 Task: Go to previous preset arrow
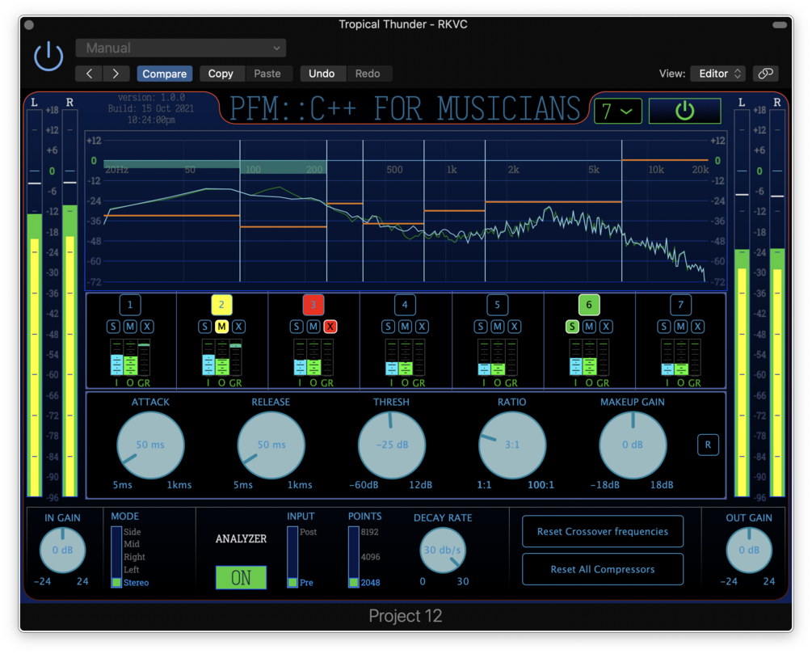tap(89, 74)
